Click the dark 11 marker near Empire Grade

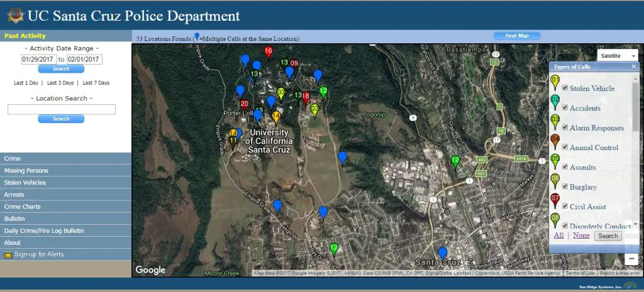(x=233, y=143)
